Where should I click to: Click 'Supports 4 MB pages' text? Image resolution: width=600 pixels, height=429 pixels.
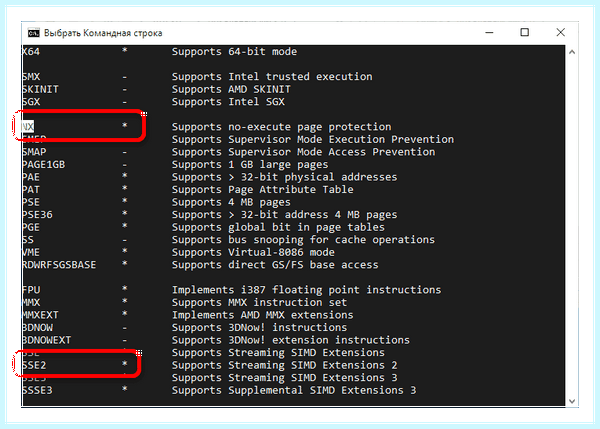231,202
